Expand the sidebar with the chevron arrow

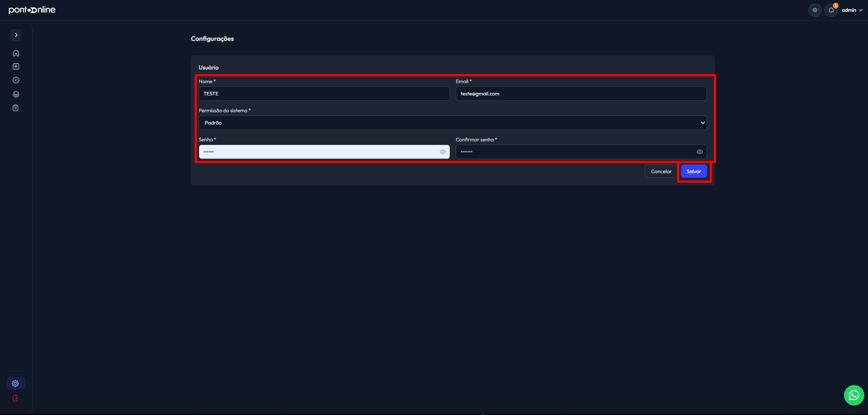pyautogui.click(x=16, y=35)
